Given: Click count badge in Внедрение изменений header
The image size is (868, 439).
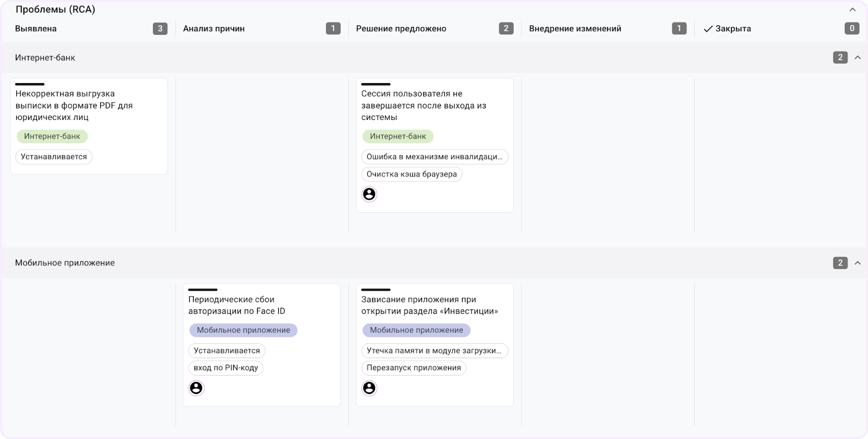Looking at the screenshot, I should point(679,29).
